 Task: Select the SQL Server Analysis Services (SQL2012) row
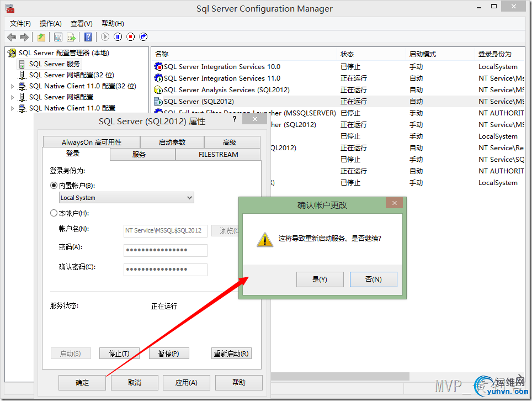(x=338, y=90)
